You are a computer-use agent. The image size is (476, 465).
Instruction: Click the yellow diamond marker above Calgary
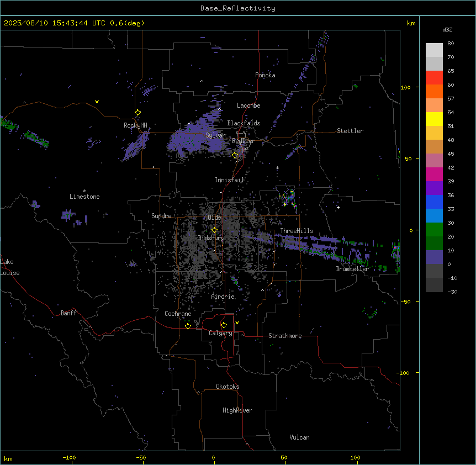click(x=224, y=325)
